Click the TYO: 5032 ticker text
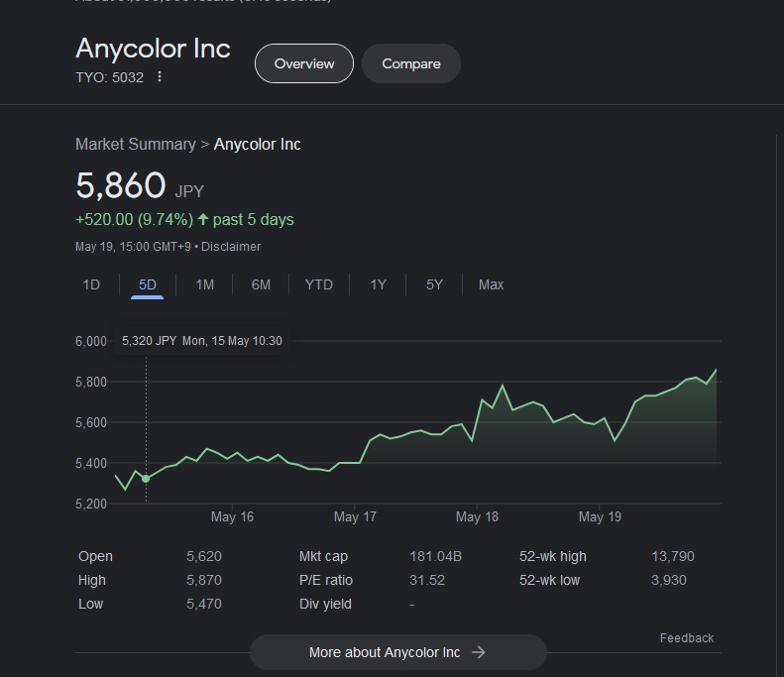Viewport: 784px width, 677px height. point(109,77)
